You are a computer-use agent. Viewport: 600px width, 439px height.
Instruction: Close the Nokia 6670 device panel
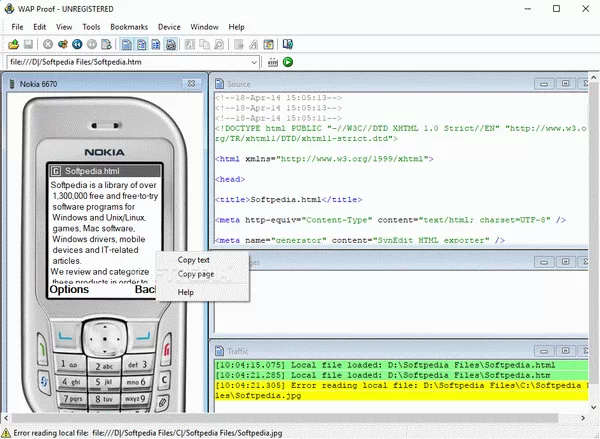coord(192,83)
